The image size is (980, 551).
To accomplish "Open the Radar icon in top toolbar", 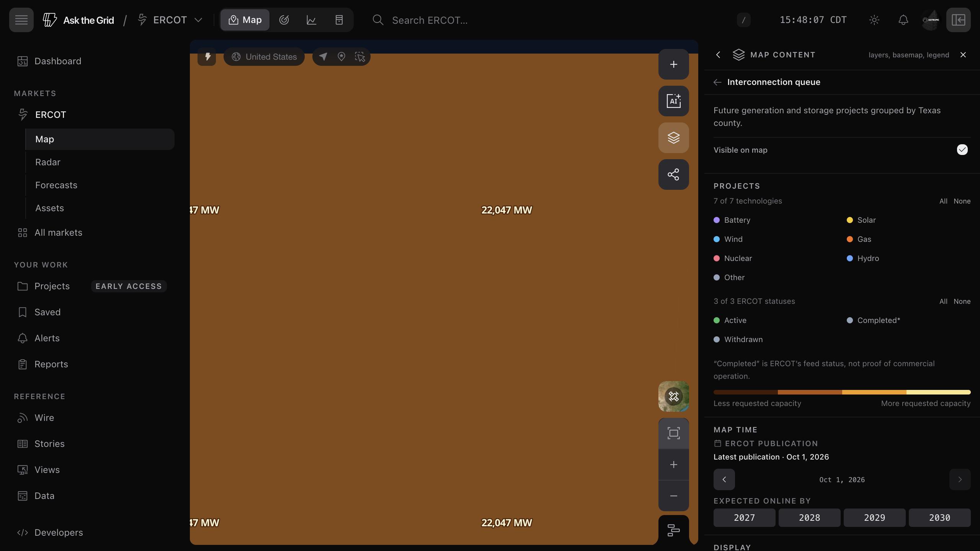I will tap(284, 20).
